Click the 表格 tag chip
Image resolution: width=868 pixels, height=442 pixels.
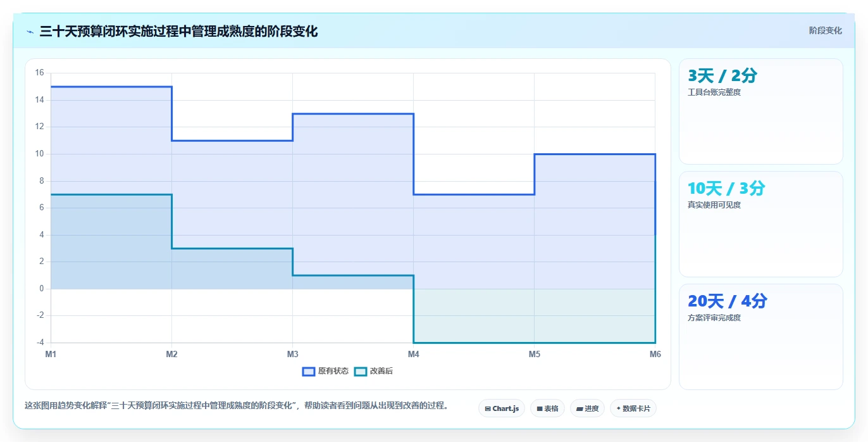coord(547,408)
